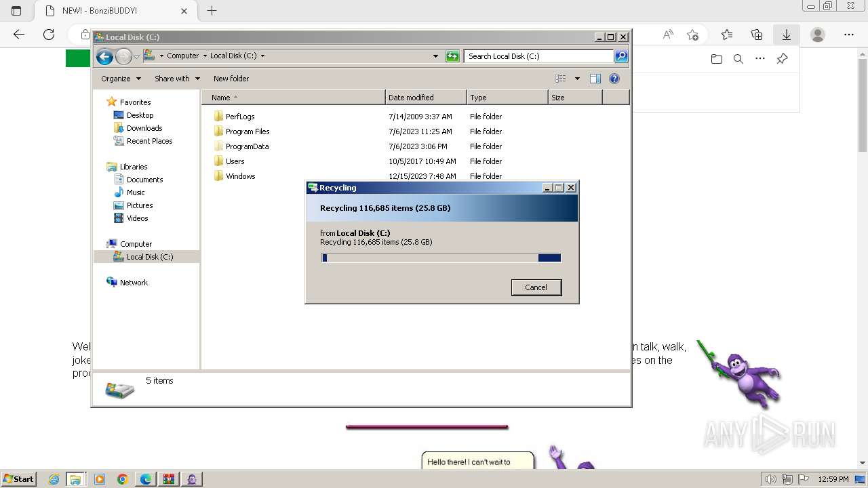Click the Explorer back arrow button
This screenshot has height=488, width=868.
104,57
